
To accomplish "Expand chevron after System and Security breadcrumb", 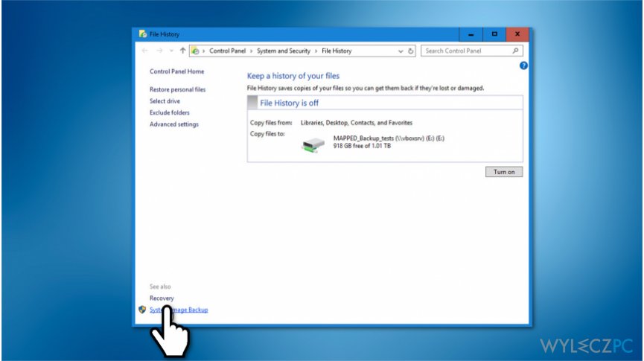I will (316, 51).
